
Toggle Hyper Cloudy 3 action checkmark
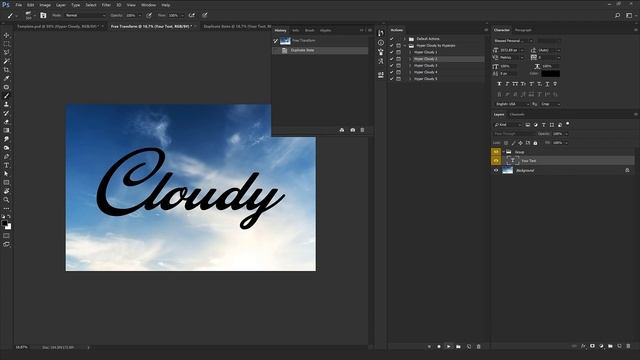[392, 65]
